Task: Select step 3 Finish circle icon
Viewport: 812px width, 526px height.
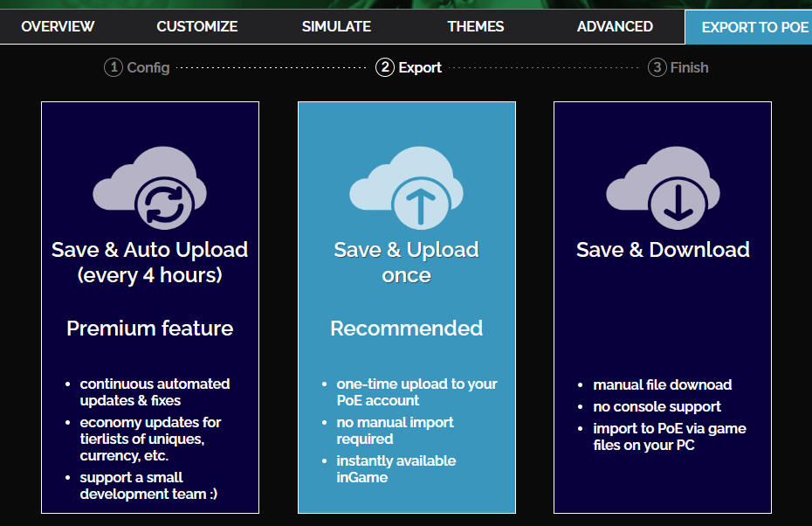Action: [657, 67]
